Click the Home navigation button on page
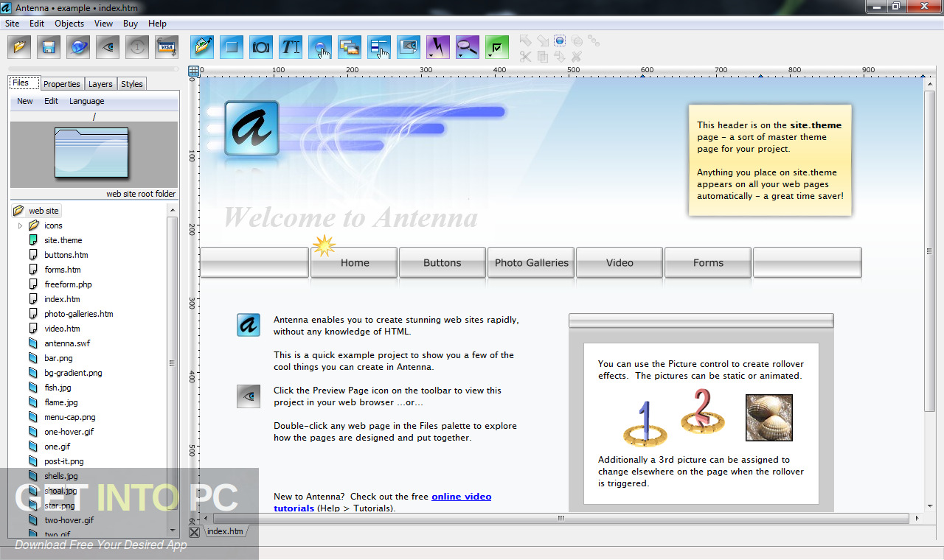This screenshot has width=944, height=560. 354,262
